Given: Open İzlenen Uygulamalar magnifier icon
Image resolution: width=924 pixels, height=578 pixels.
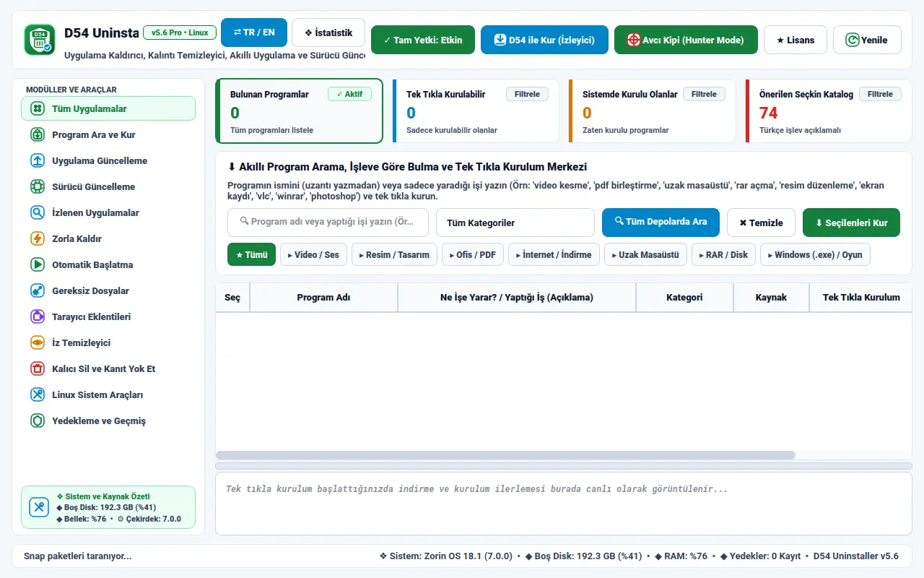Looking at the screenshot, I should pyautogui.click(x=38, y=213).
